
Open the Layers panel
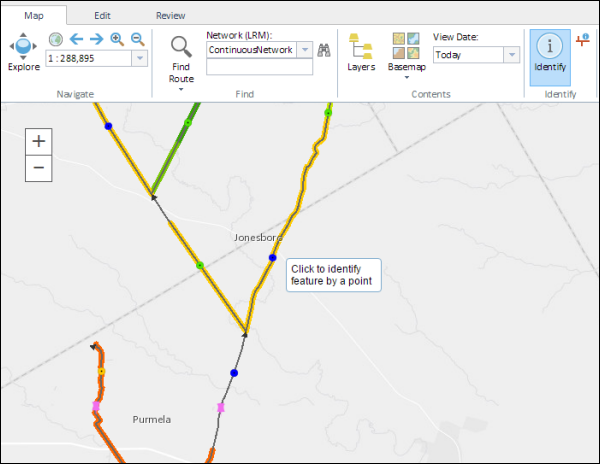tap(360, 53)
